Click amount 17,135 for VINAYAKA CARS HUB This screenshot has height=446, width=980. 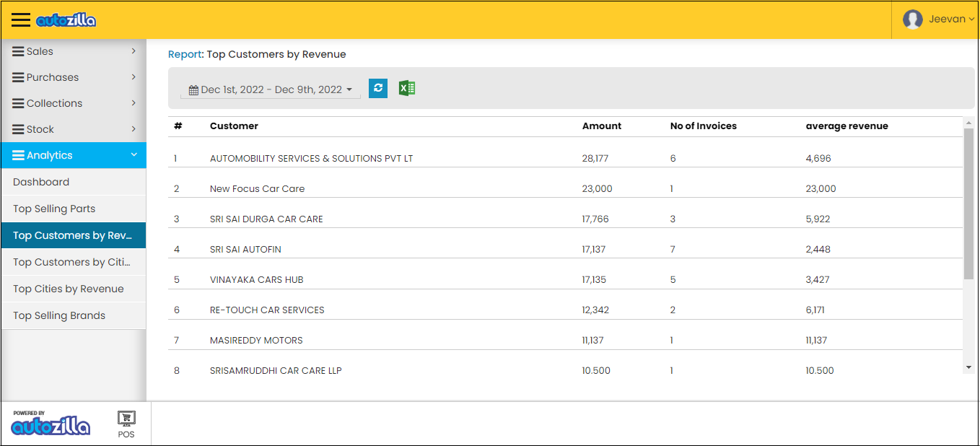coord(594,279)
